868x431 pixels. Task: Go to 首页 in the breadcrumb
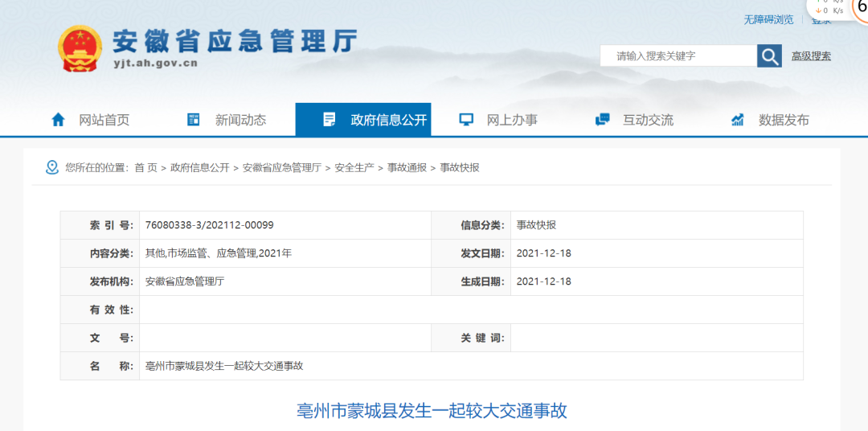point(146,168)
